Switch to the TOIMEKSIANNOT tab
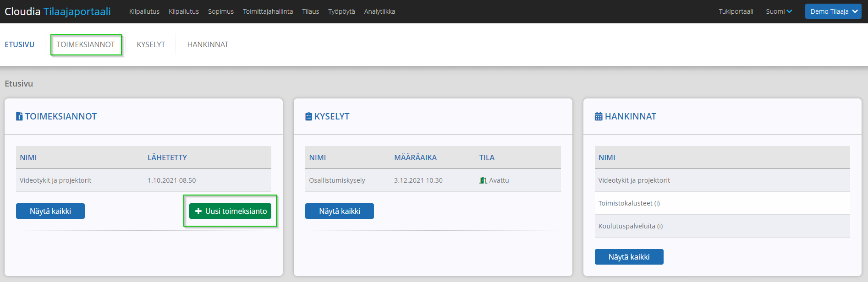 point(86,44)
